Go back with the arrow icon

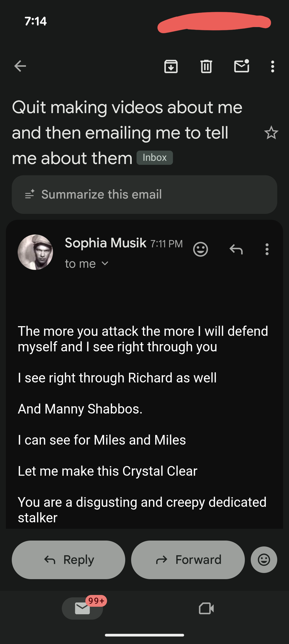tap(20, 66)
